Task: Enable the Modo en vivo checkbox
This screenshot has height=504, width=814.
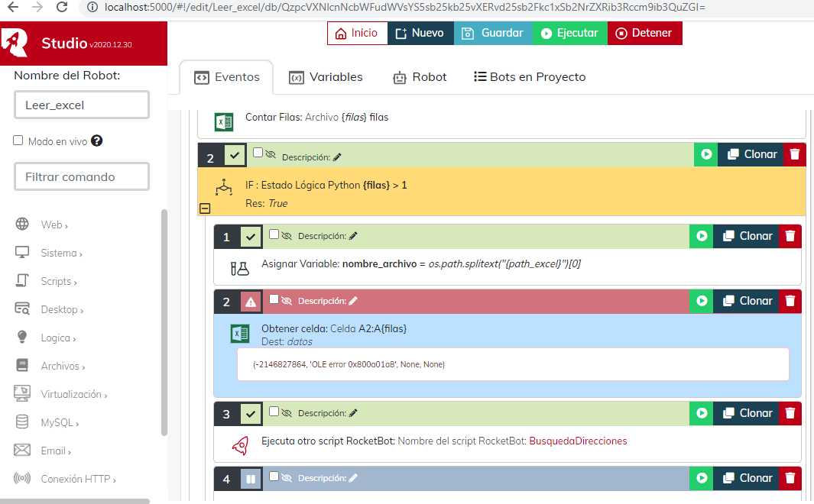Action: (18, 141)
